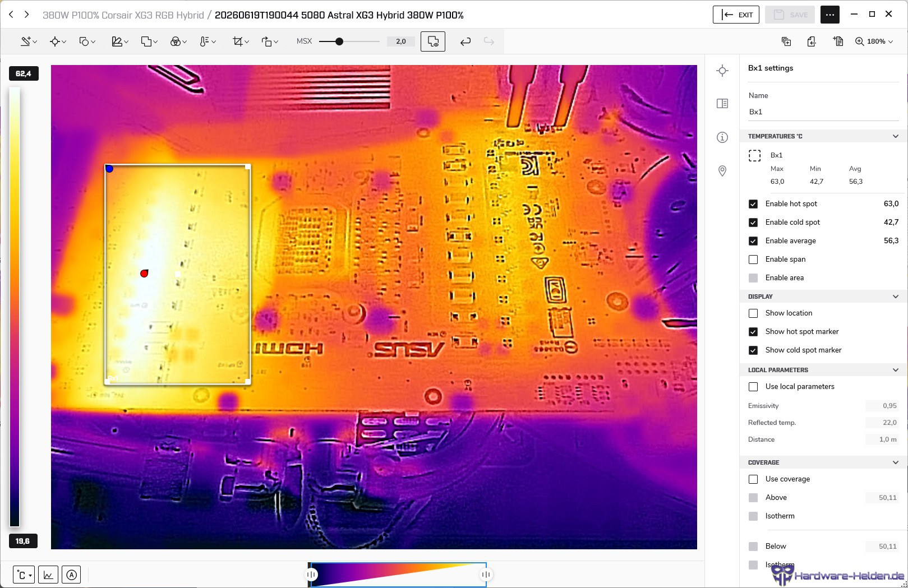Screen dimensions: 908x588
Task: Open the image comparison side panel
Action: pyautogui.click(x=722, y=104)
